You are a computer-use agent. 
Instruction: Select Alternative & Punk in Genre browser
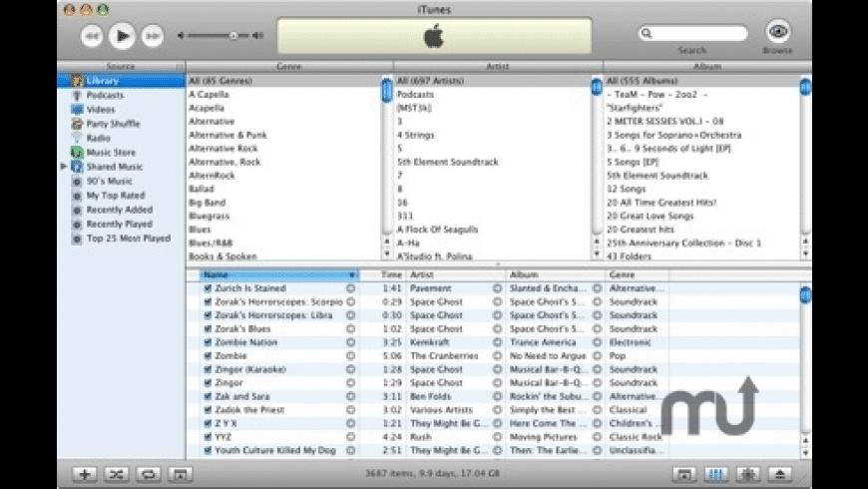[284, 135]
